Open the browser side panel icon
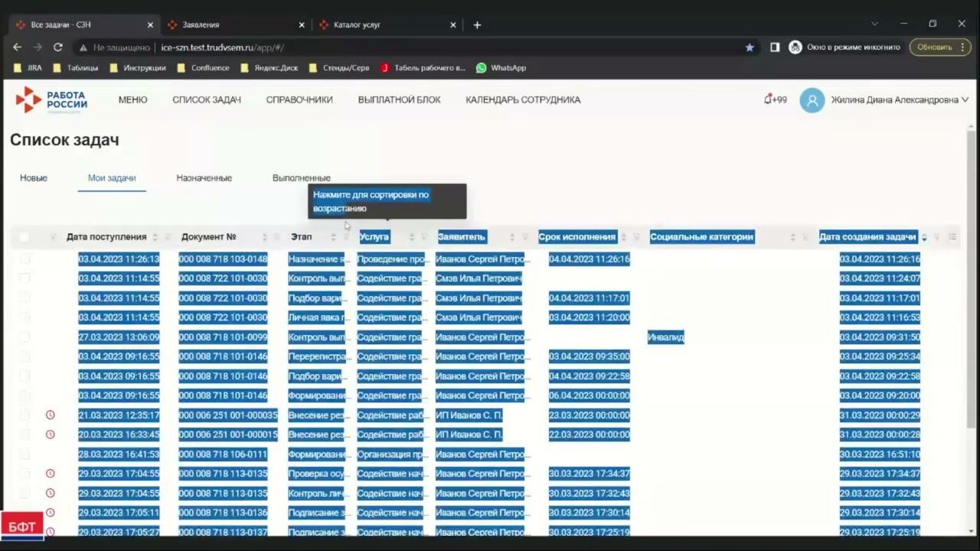980x551 pixels. (x=775, y=47)
